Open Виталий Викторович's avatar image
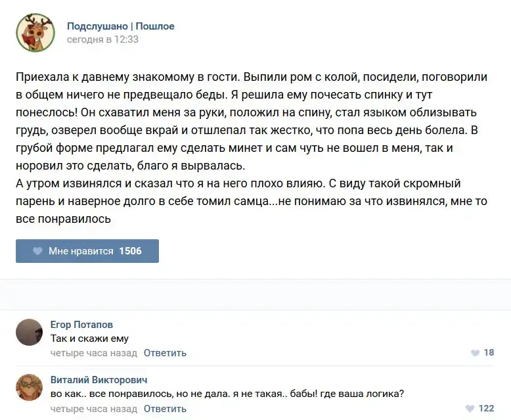Image resolution: width=511 pixels, height=420 pixels. (30, 388)
